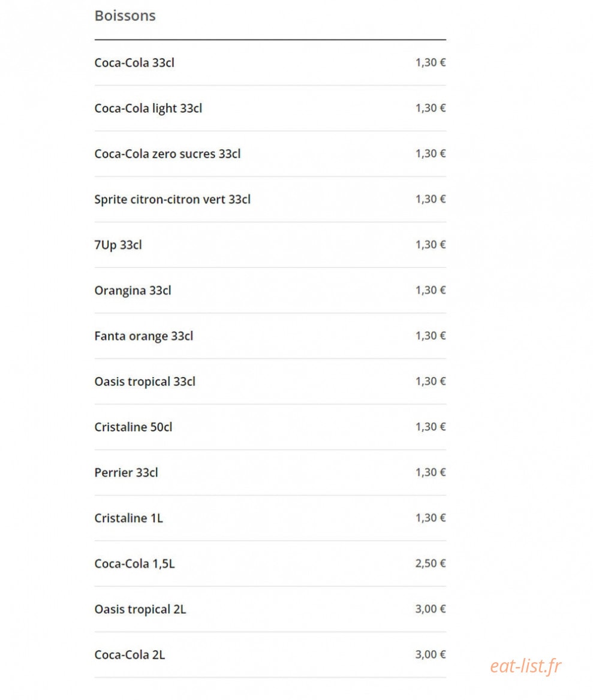Screen dimensions: 593x700
Task: Select Coca-Cola light 33cl
Action: 270,108
